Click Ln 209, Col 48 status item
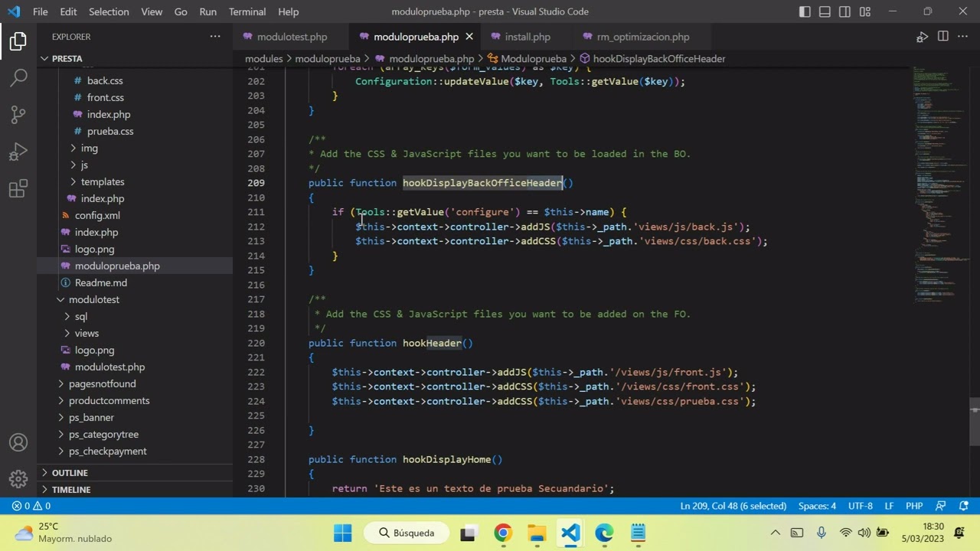The image size is (980, 551). pyautogui.click(x=733, y=506)
